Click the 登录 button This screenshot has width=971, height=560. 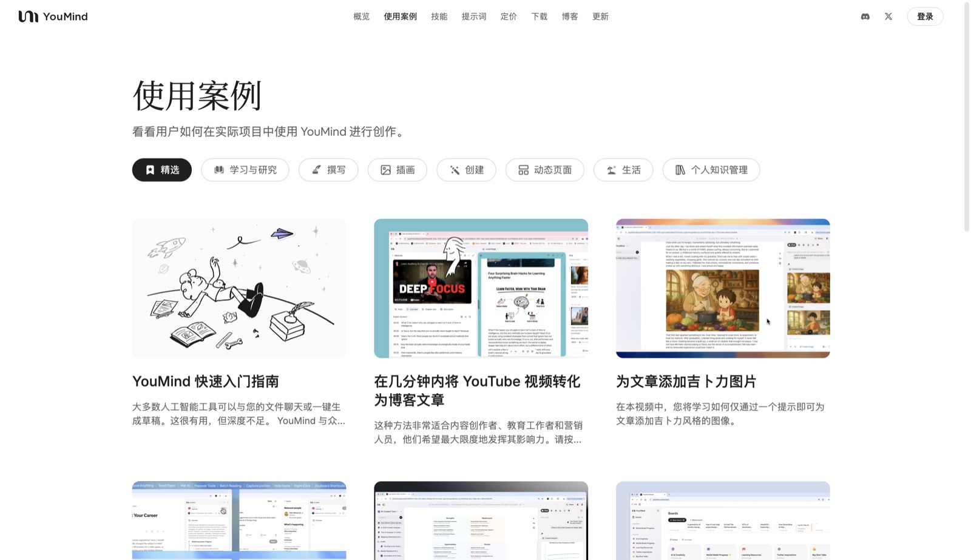pos(925,16)
